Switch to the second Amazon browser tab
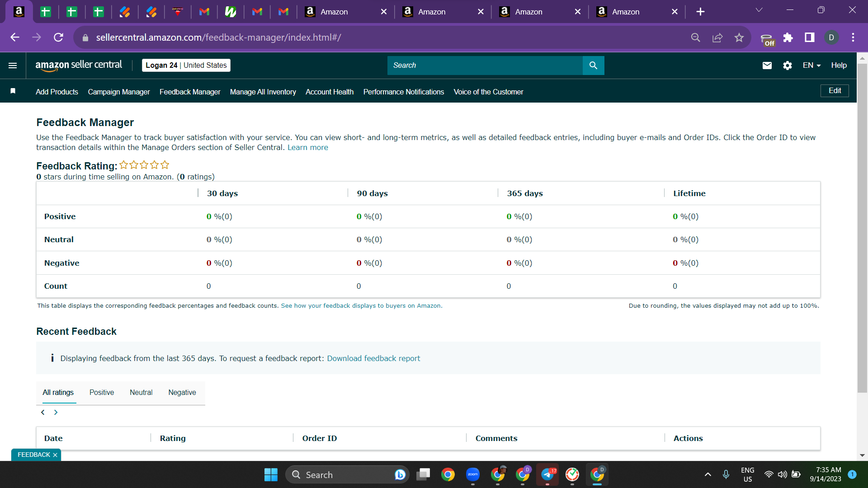 443,12
